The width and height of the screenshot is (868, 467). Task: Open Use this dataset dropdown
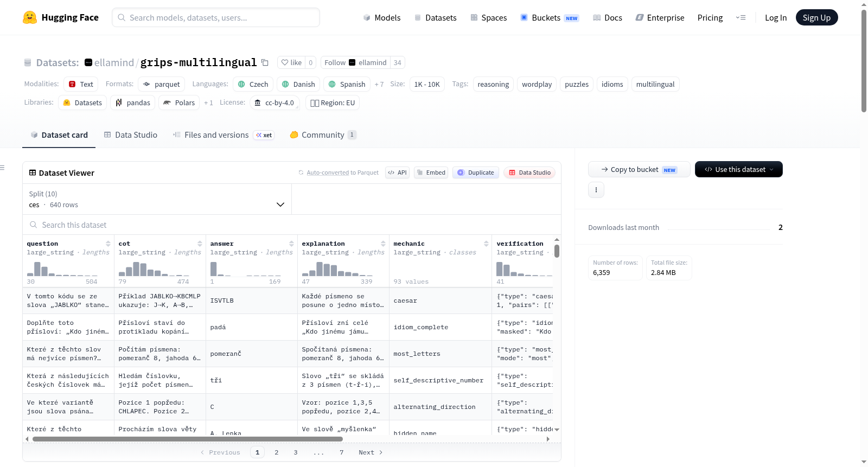739,169
